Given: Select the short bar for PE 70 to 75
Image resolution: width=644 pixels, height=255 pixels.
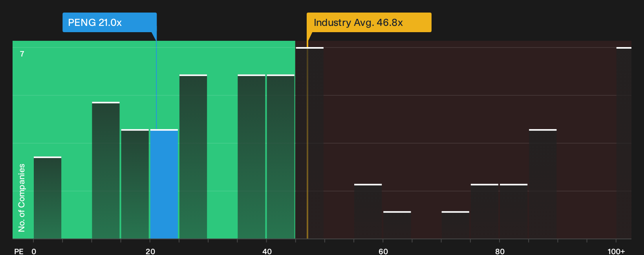Looking at the screenshot, I should pos(456,225).
